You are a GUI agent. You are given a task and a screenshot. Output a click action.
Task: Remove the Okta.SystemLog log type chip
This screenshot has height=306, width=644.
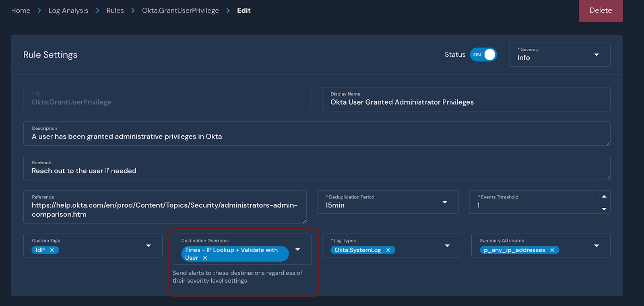[388, 250]
